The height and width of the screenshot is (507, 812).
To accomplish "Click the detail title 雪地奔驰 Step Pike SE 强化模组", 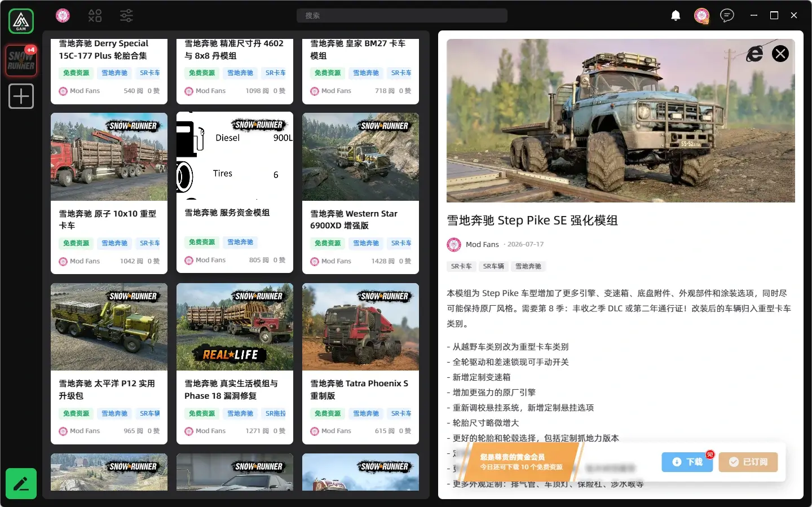I will [x=532, y=221].
